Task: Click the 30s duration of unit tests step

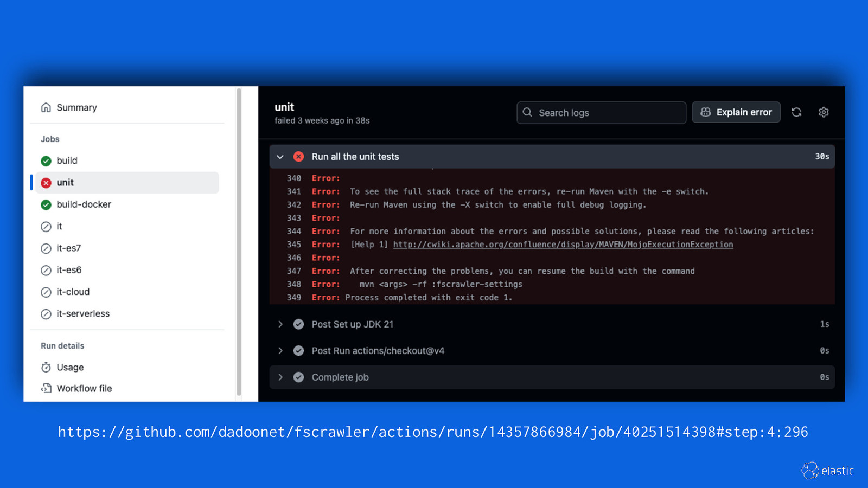Action: (822, 157)
